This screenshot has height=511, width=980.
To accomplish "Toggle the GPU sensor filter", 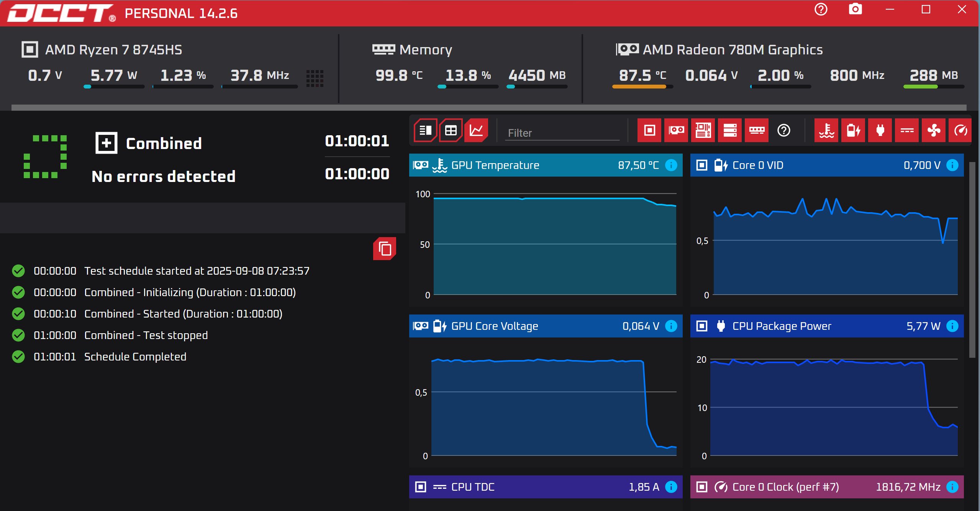I will tap(676, 131).
